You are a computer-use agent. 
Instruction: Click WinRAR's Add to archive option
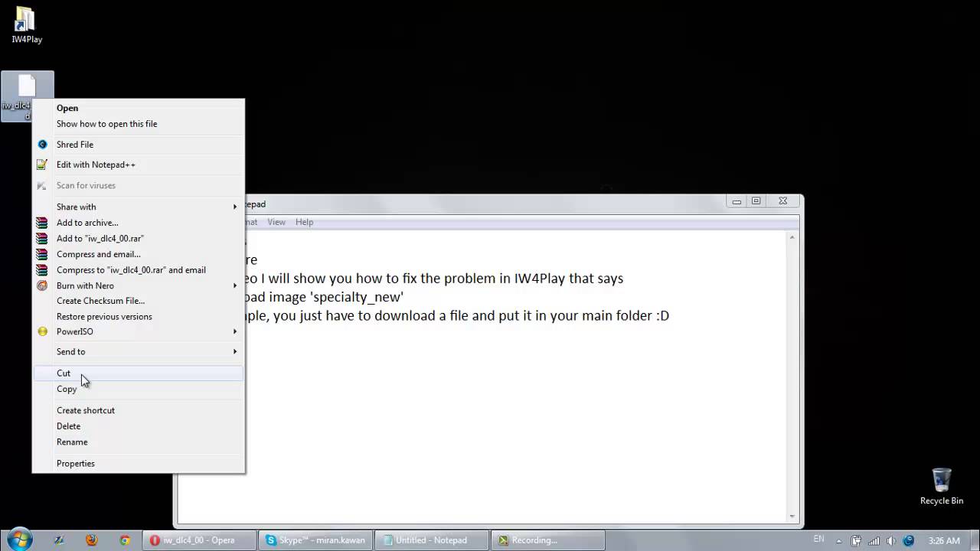click(87, 223)
